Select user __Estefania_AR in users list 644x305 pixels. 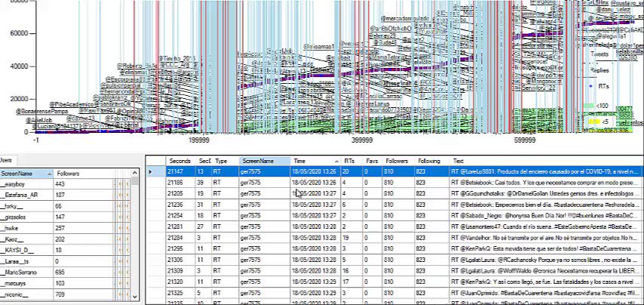pos(26,195)
